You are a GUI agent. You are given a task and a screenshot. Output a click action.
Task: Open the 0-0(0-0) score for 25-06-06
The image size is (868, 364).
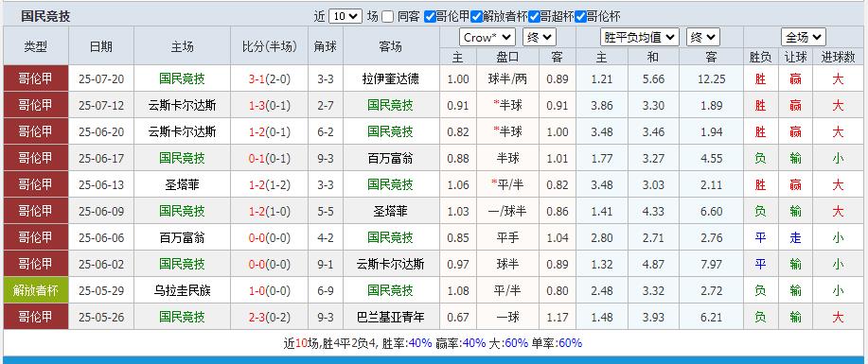click(x=270, y=238)
